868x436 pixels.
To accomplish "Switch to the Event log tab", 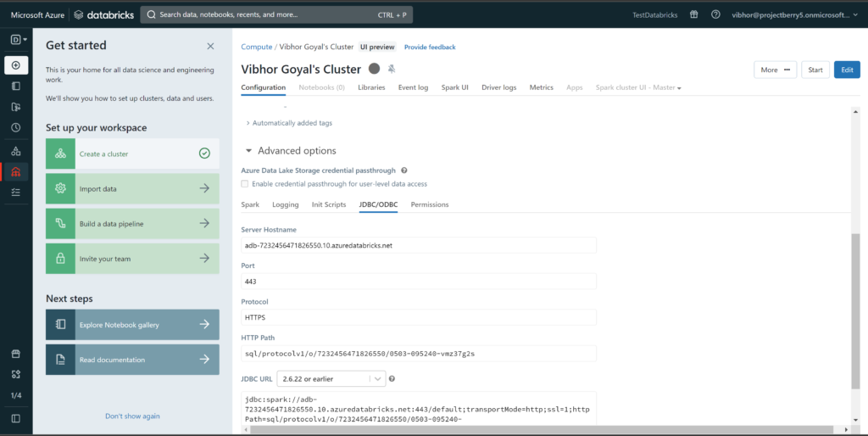I will [413, 87].
